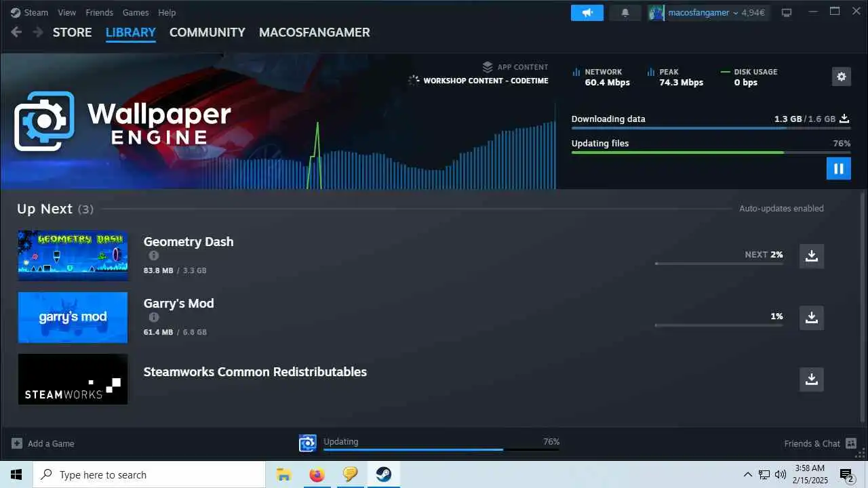868x488 pixels.
Task: Start Garry's Mod download now
Action: coord(812,317)
